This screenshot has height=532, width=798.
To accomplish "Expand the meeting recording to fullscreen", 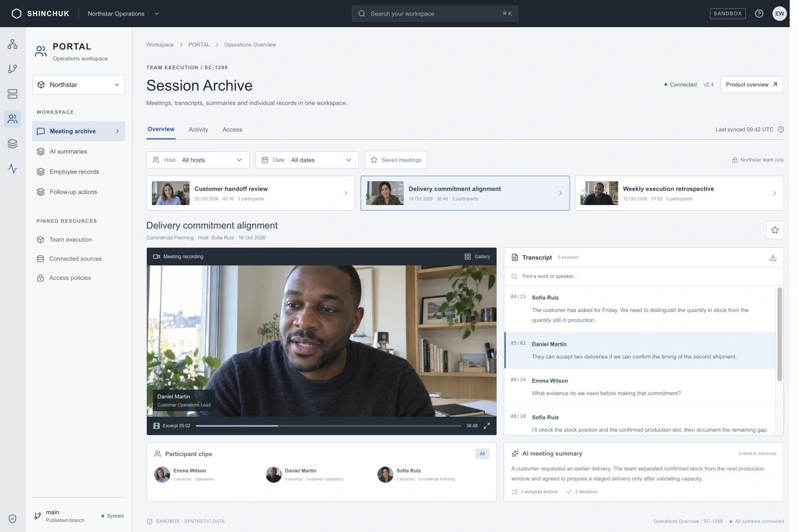I will point(487,426).
